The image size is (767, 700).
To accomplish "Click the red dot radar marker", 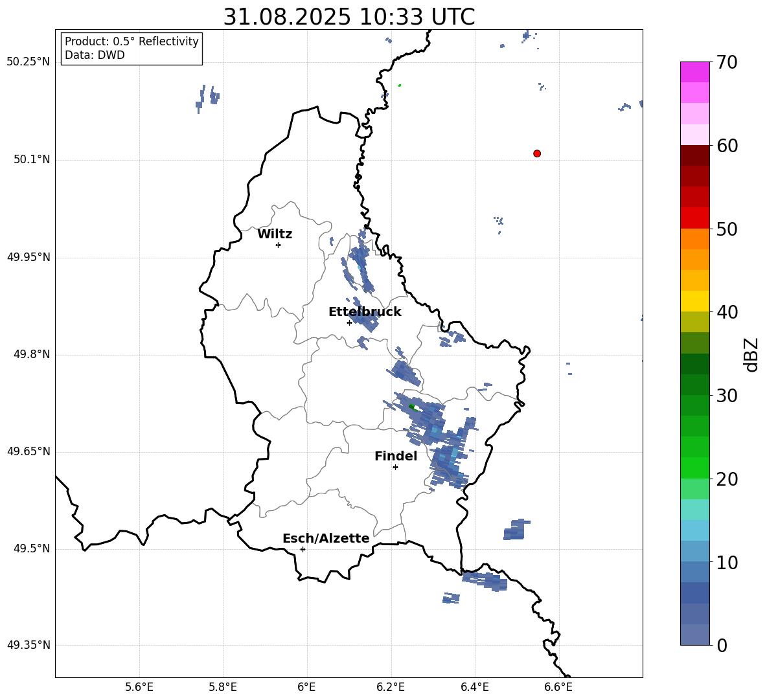I will (537, 153).
